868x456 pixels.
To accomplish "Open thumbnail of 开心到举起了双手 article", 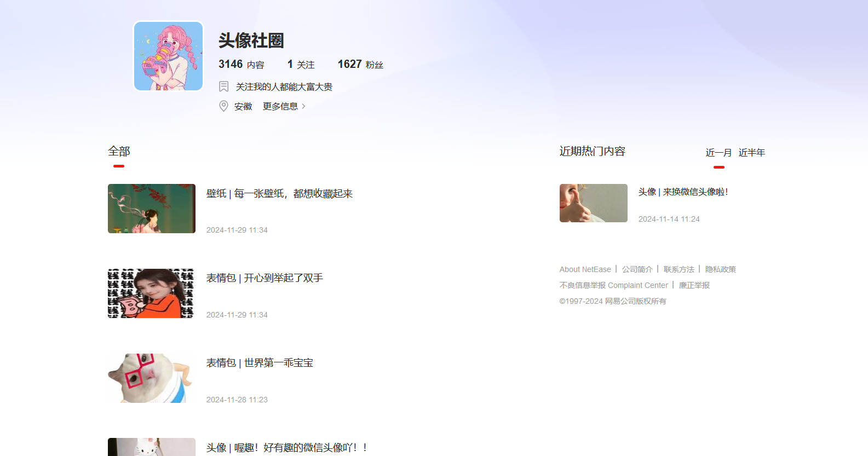I will (152, 293).
